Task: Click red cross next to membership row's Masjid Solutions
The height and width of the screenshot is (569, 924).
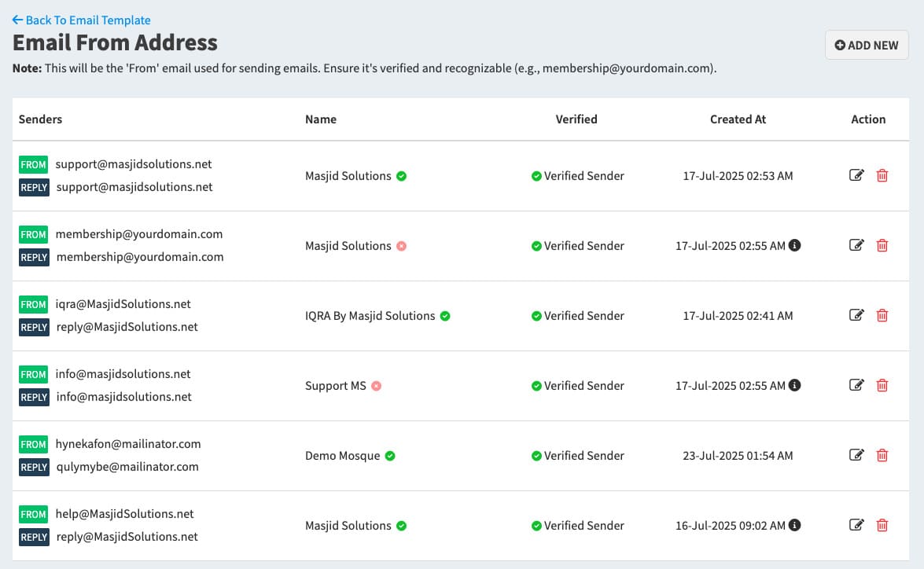Action: click(401, 246)
